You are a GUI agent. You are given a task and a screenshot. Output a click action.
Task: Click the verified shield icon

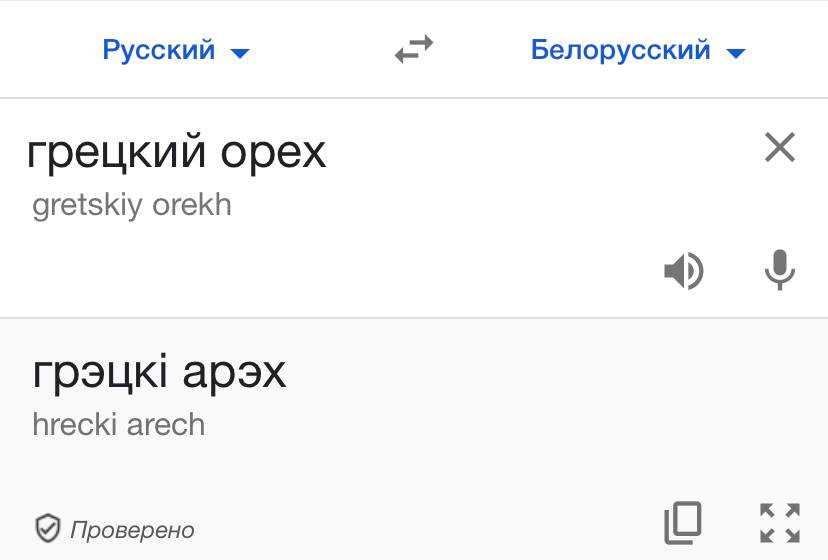pyautogui.click(x=48, y=528)
